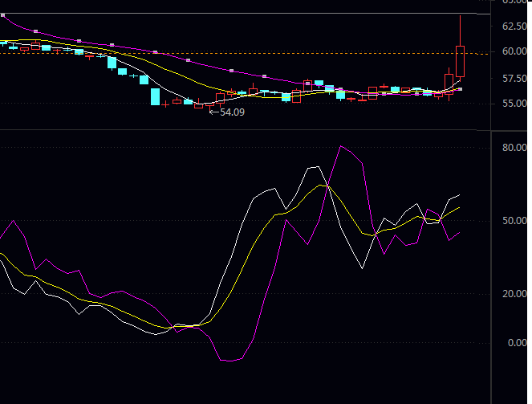This screenshot has width=532, height=404.
Task: Select the 0.00 indicator axis label
Action: coord(517,343)
